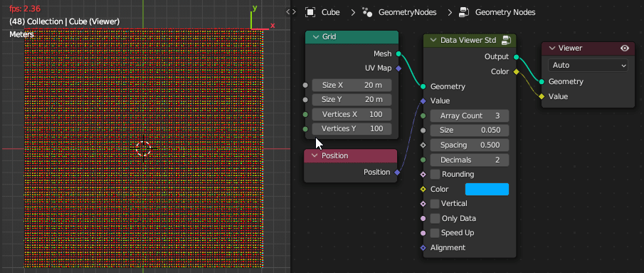644x273 pixels.
Task: Collapse the Data Viewer Std node
Action: point(433,41)
